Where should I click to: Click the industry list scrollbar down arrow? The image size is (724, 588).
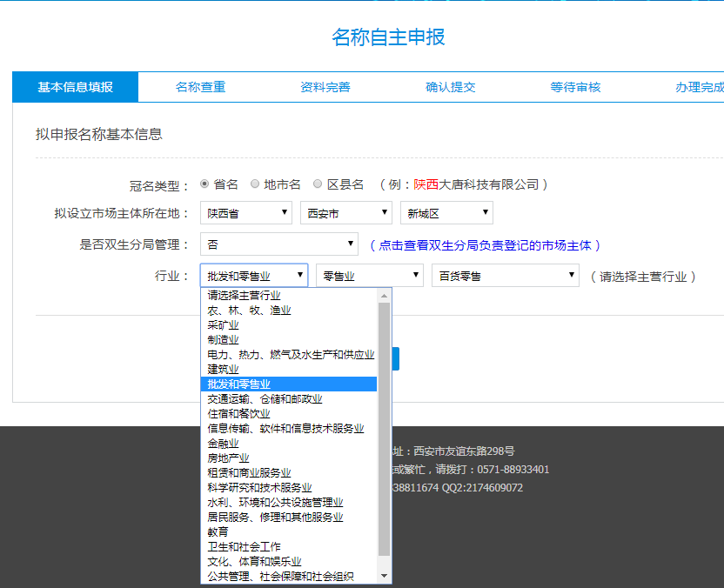point(385,576)
